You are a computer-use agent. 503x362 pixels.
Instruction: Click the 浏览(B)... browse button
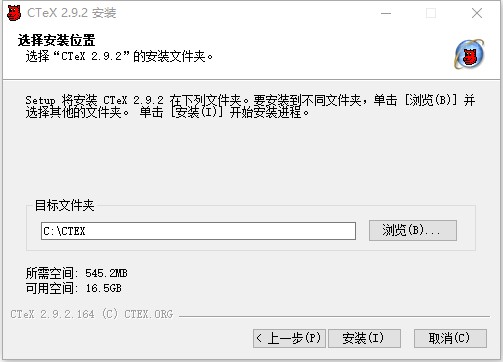413,230
